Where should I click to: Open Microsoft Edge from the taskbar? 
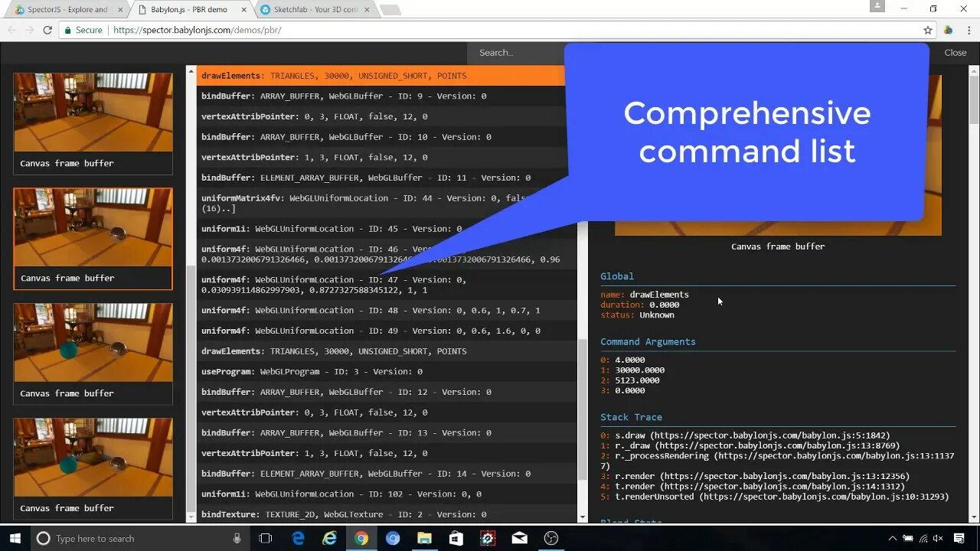click(298, 538)
